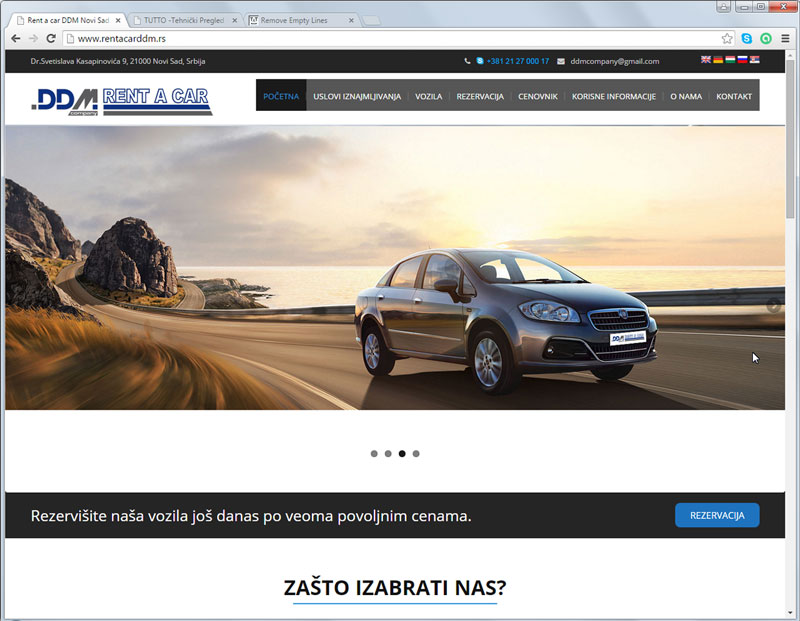Click the address text 'Dr.Svetislava Kasapinovića 9, 21000 Novi Sad, Srbija'

118,61
